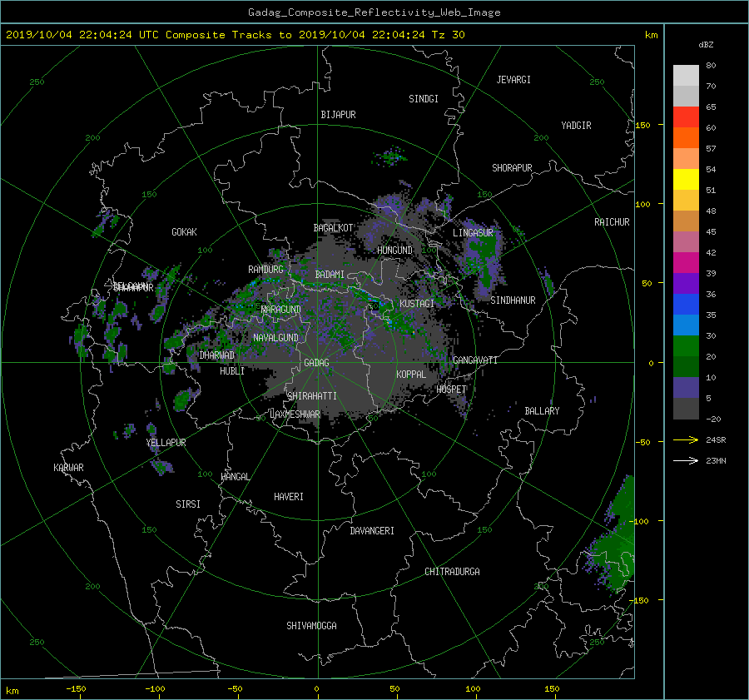749x700 pixels.
Task: Click the purple 10 dBZ legend swatch
Action: click(x=686, y=387)
